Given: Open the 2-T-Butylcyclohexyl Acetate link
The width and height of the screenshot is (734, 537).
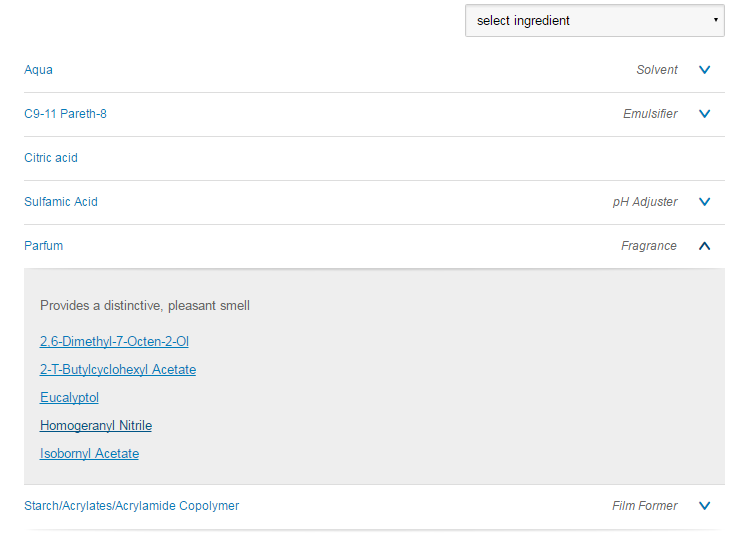Looking at the screenshot, I should (118, 370).
